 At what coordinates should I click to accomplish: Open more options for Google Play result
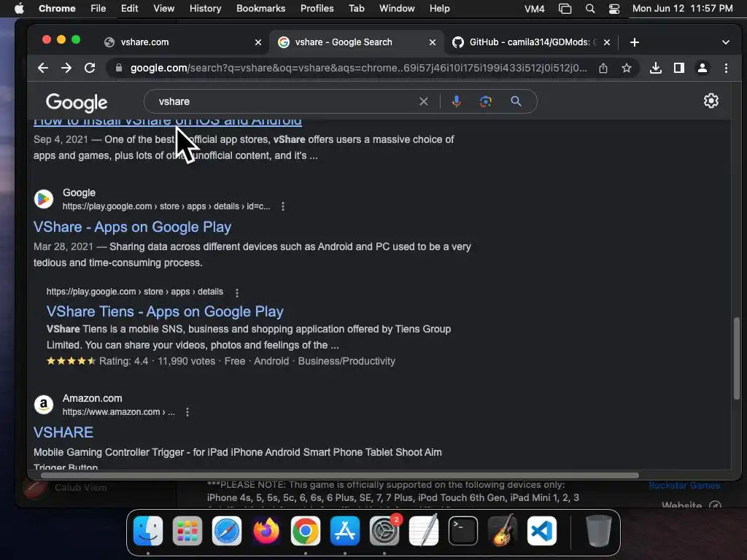click(x=283, y=206)
